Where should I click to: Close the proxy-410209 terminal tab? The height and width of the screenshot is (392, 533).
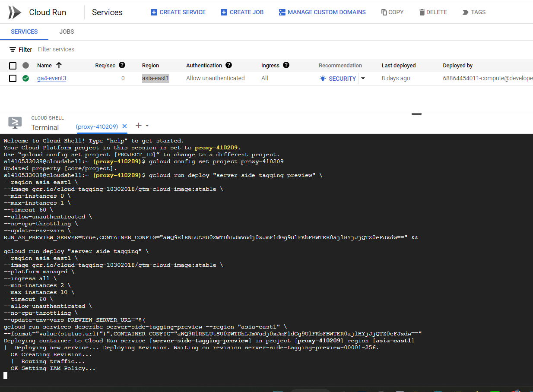point(124,126)
